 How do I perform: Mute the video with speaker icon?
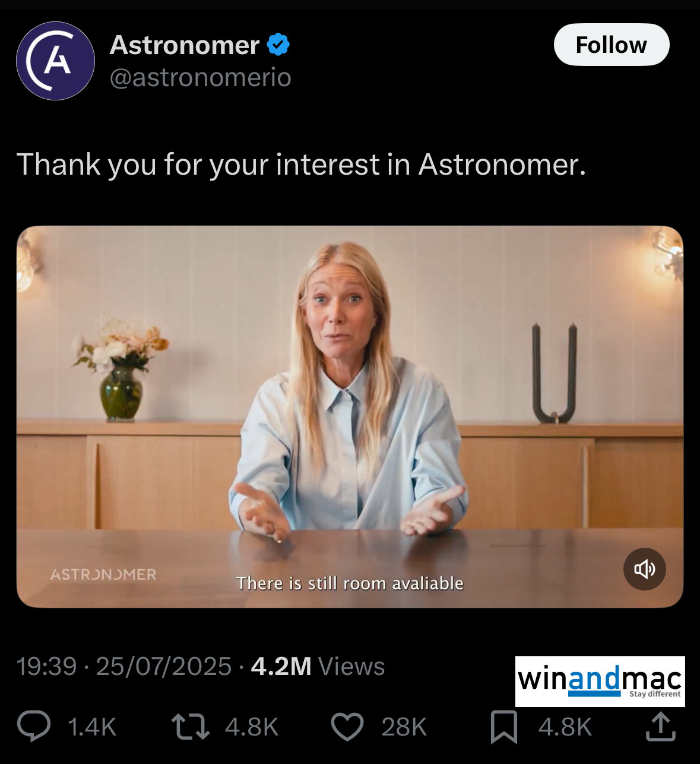645,569
